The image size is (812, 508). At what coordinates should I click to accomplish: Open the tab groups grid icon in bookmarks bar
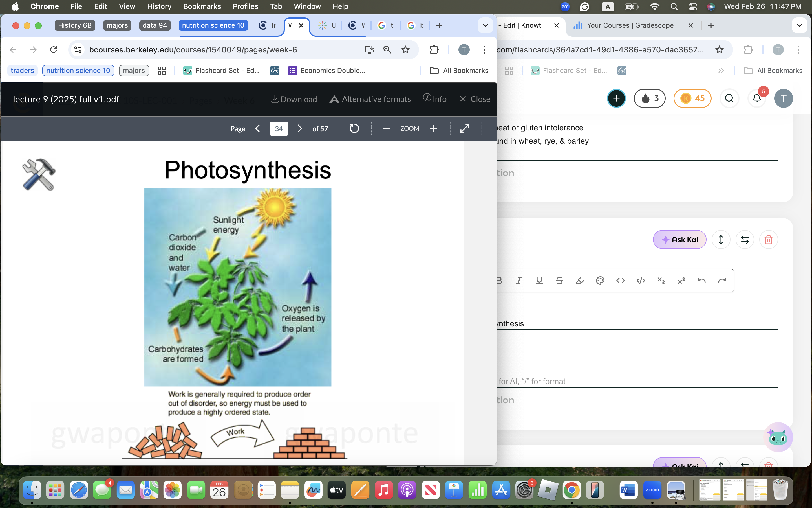click(x=162, y=70)
